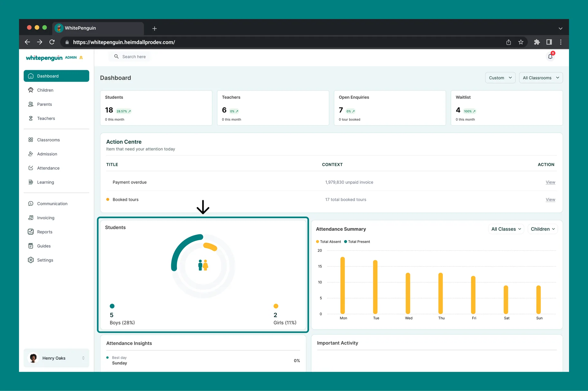Click the Learning icon in sidebar
588x391 pixels.
(31, 182)
